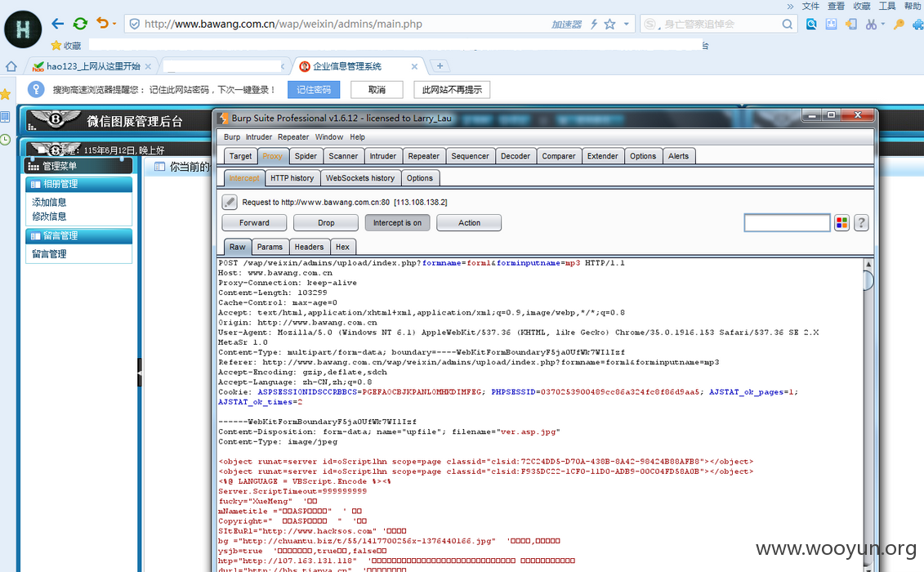Click the shield icon in the address bar
This screenshot has height=572, width=924.
134,25
